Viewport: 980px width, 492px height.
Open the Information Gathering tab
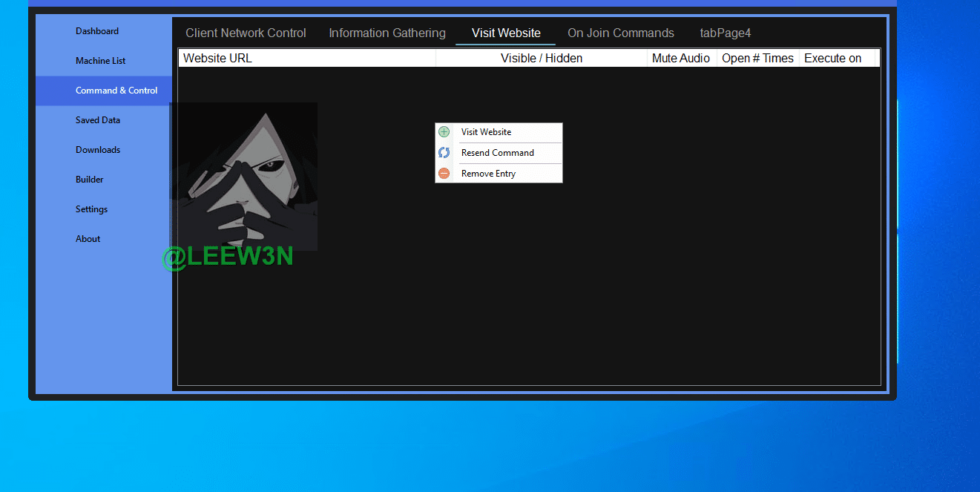387,33
